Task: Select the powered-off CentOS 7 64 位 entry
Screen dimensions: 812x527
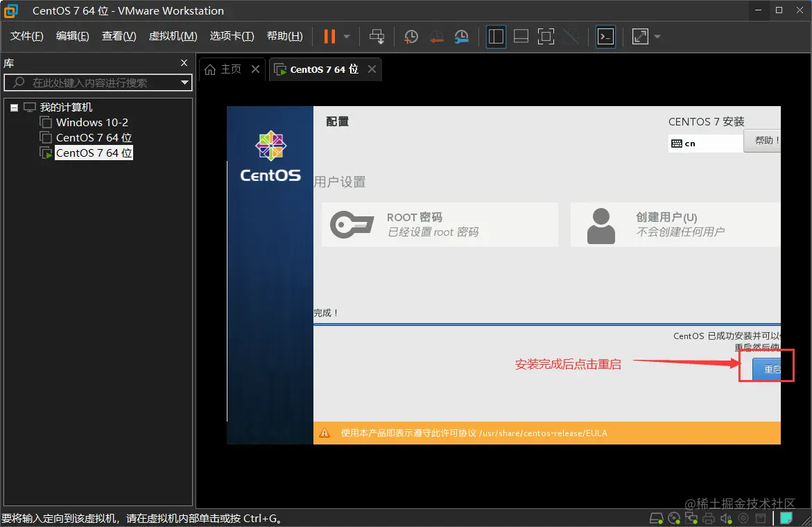Action: pos(94,138)
